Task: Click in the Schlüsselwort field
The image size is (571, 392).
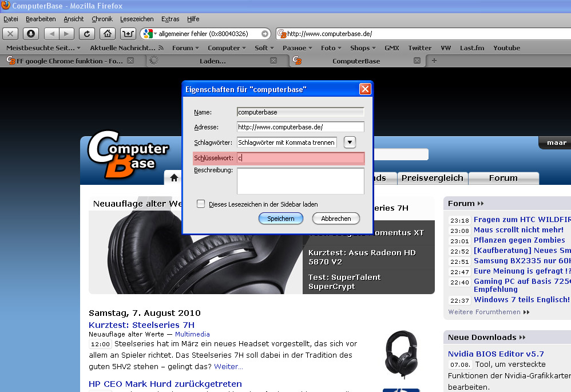Action: (300, 158)
